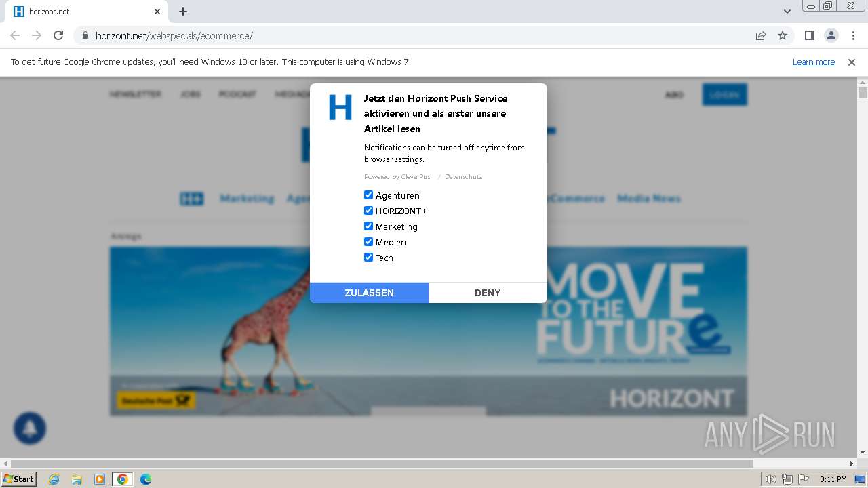
Task: Open the Datenschutz link
Action: coord(463,177)
